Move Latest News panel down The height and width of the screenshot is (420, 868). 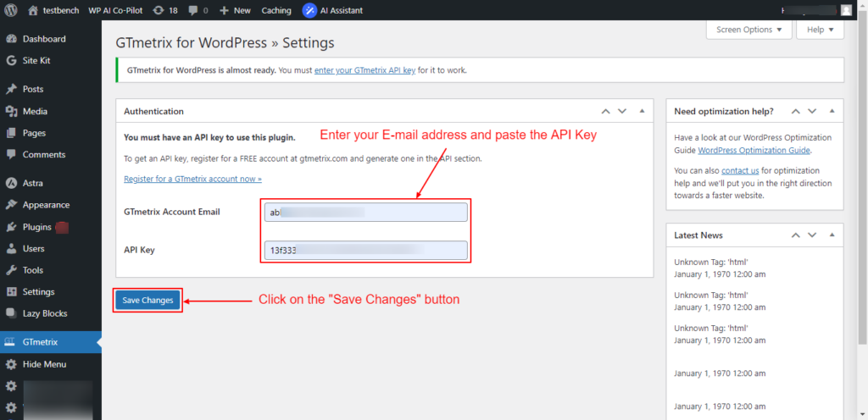812,235
